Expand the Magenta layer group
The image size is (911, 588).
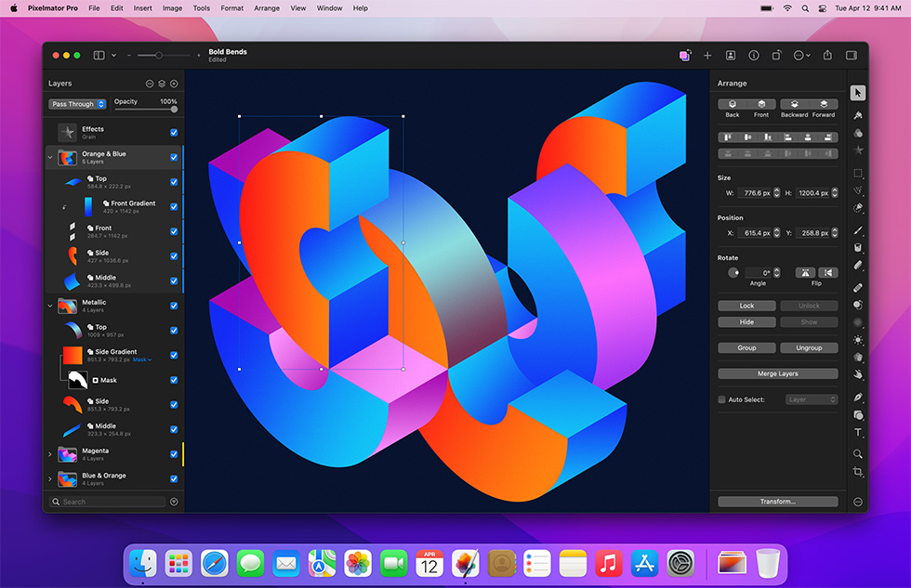click(50, 455)
